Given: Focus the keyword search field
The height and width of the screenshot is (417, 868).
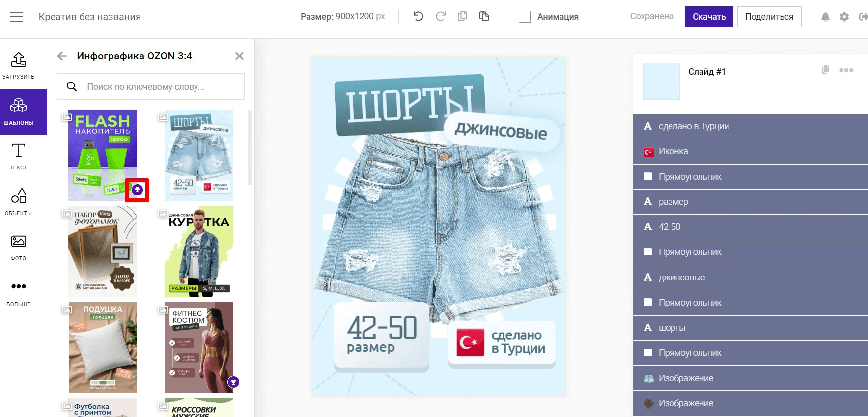Looking at the screenshot, I should coord(151,86).
